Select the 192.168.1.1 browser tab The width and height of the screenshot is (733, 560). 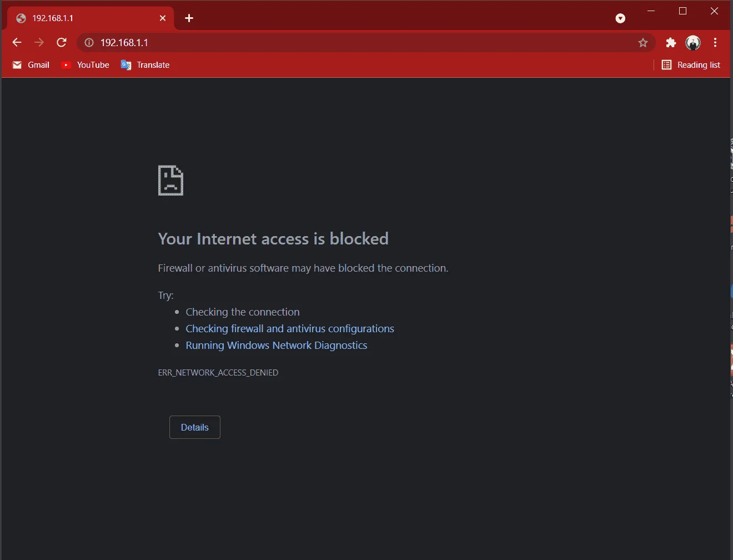(92, 18)
